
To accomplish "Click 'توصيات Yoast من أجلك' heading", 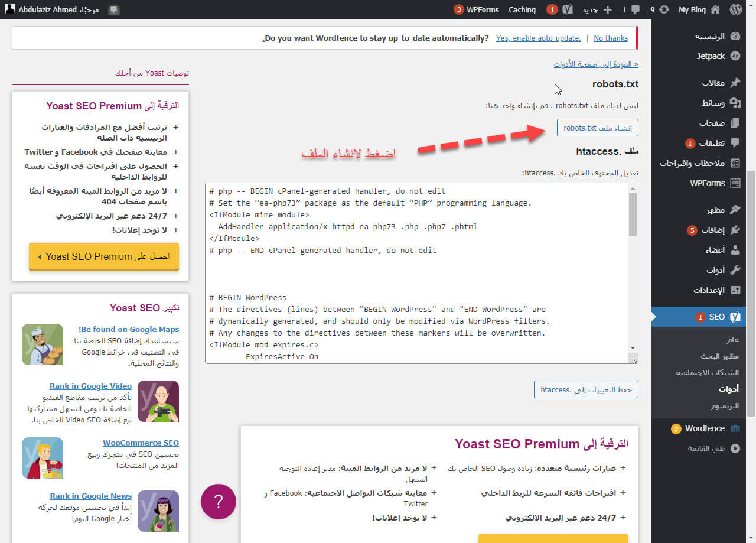I will [152, 73].
